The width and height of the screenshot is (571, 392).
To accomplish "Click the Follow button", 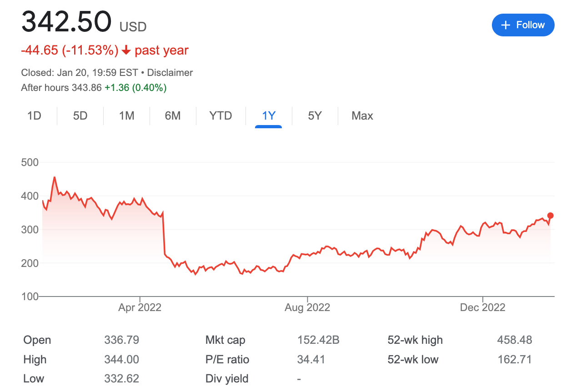I will [523, 25].
